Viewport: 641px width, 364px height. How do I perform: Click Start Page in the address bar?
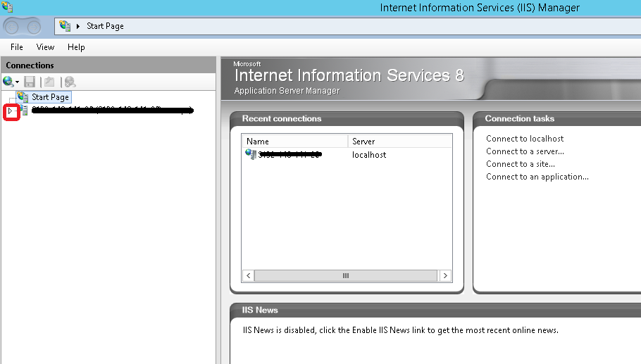105,26
